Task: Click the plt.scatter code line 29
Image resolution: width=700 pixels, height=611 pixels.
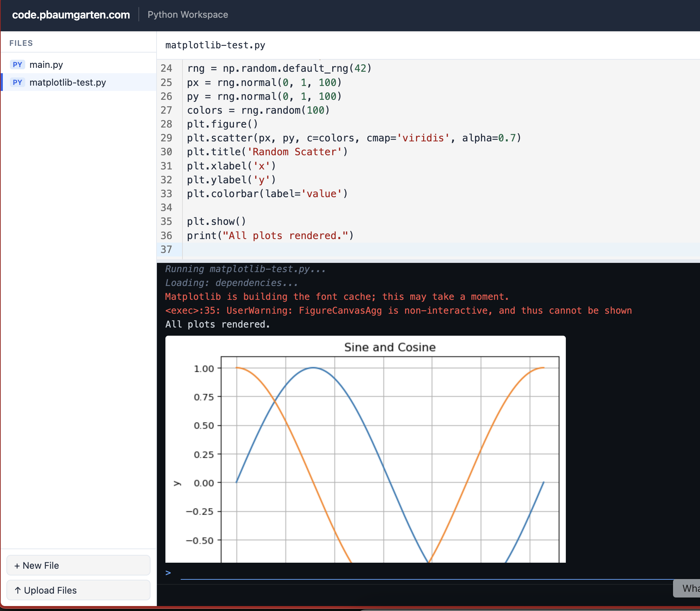Action: [354, 138]
